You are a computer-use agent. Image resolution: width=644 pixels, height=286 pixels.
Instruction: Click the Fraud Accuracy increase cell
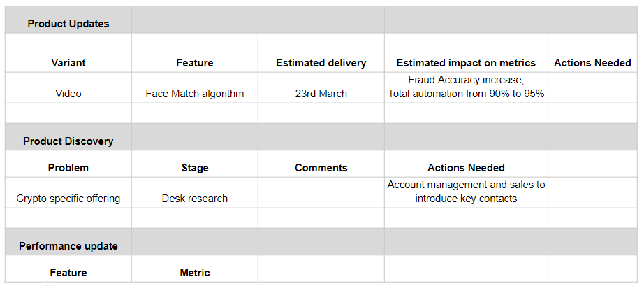pyautogui.click(x=466, y=87)
